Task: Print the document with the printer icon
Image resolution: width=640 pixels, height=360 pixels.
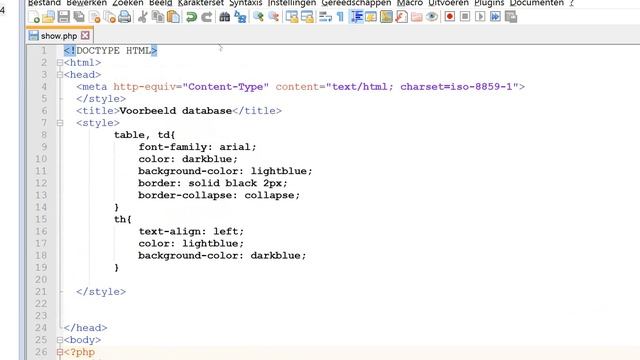Action: click(x=124, y=17)
